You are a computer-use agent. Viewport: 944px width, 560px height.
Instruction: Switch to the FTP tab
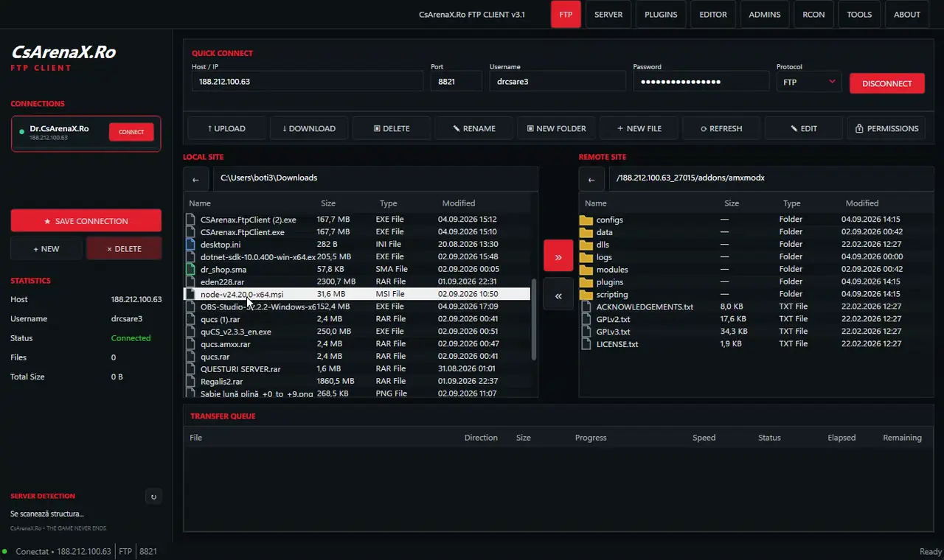click(x=566, y=15)
